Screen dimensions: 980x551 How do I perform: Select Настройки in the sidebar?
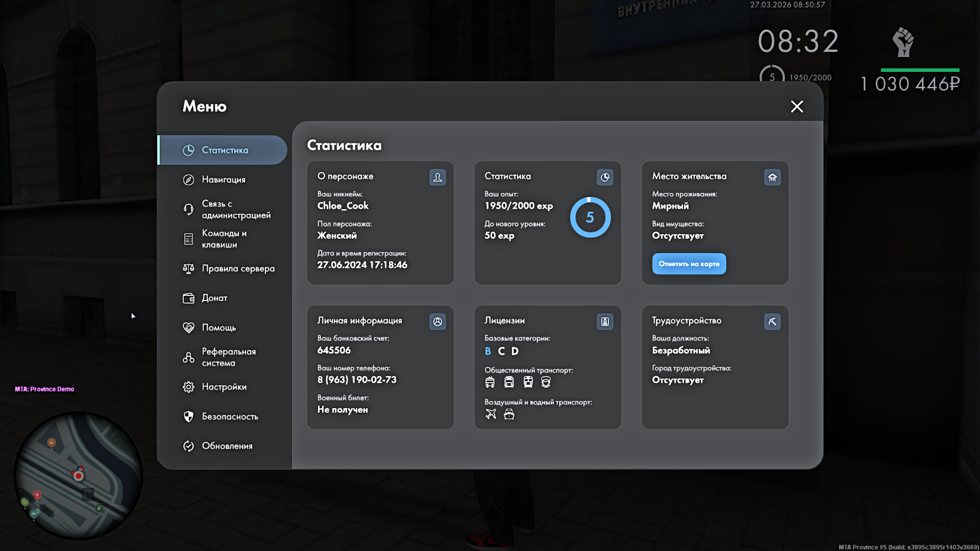(224, 387)
